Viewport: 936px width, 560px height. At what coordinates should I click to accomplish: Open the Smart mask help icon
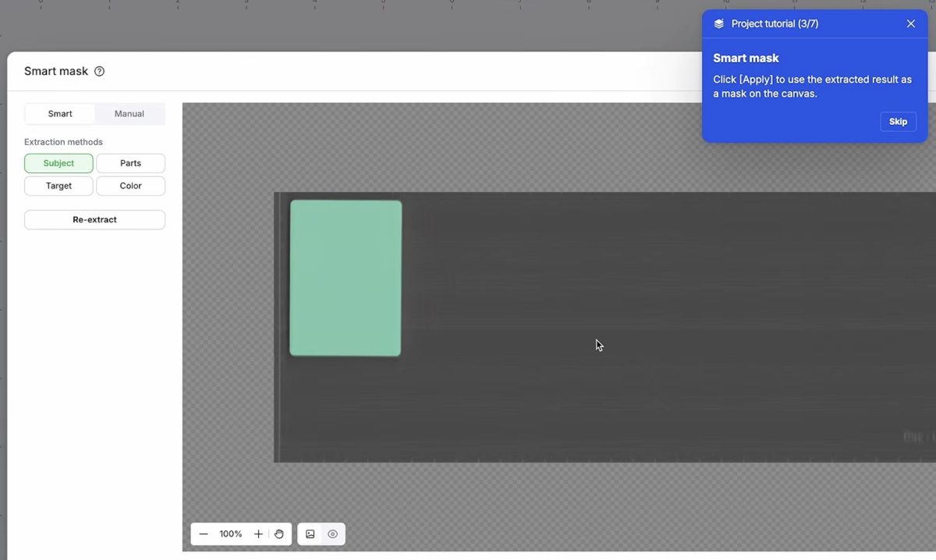99,71
